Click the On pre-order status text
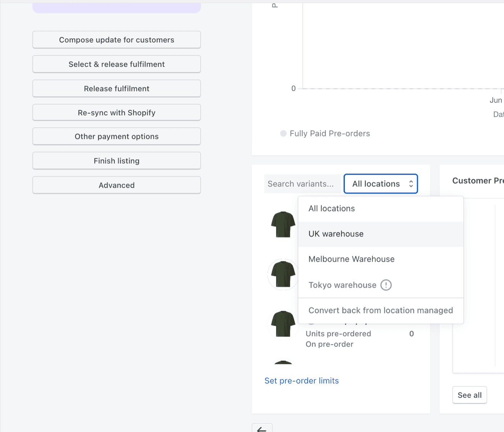The height and width of the screenshot is (432, 504). (x=329, y=344)
